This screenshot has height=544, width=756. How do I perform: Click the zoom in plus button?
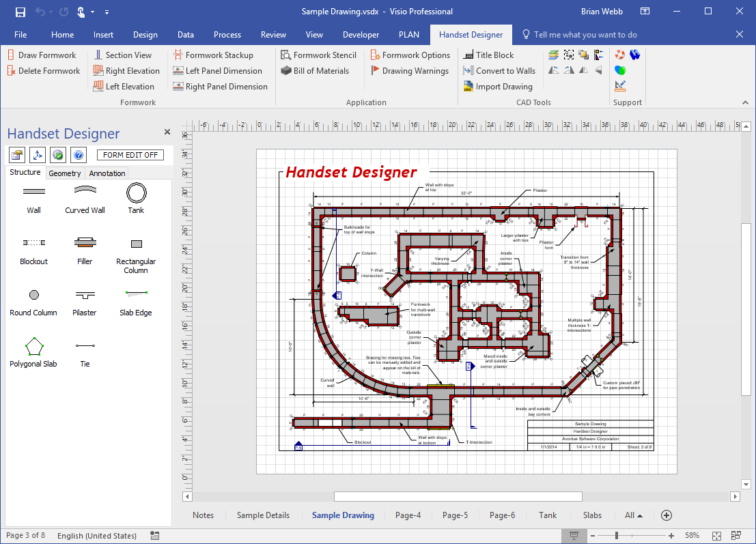pos(671,535)
